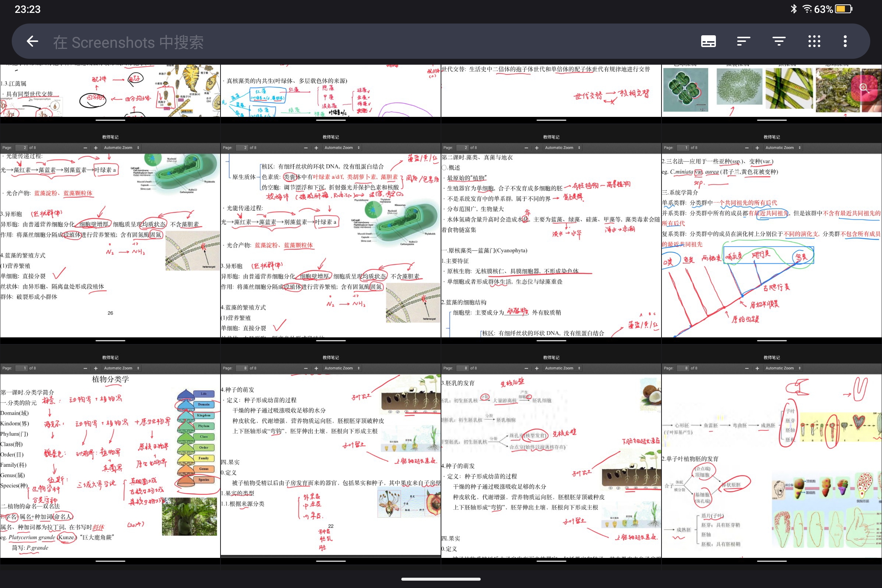Open the thumbnail with algae microscope photos
The height and width of the screenshot is (588, 882).
pos(772,94)
